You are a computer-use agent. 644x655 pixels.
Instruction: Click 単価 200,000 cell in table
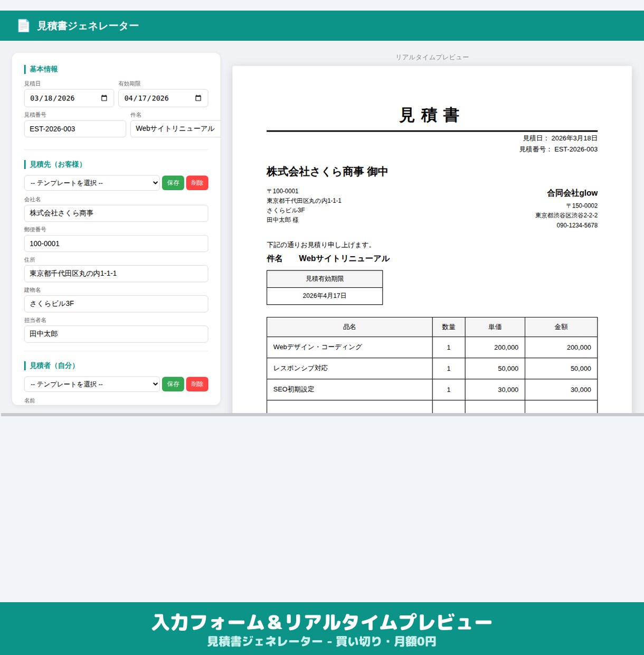pos(495,348)
